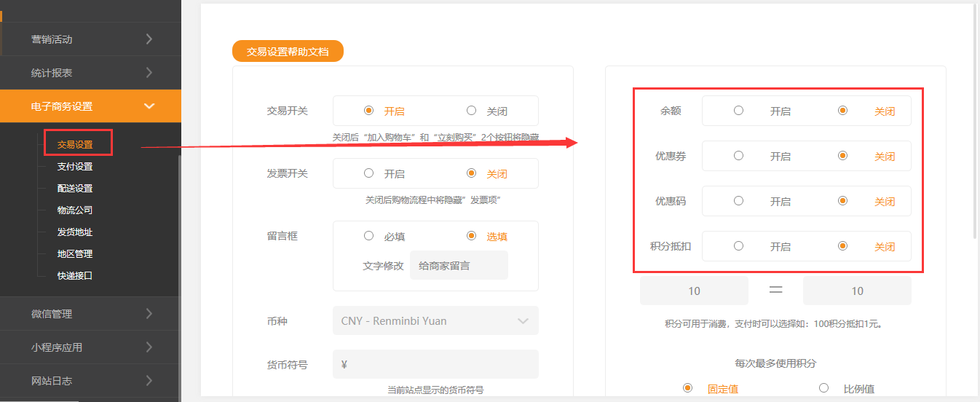Image resolution: width=980 pixels, height=402 pixels.
Task: Click the 货币符号 input field
Action: click(435, 364)
